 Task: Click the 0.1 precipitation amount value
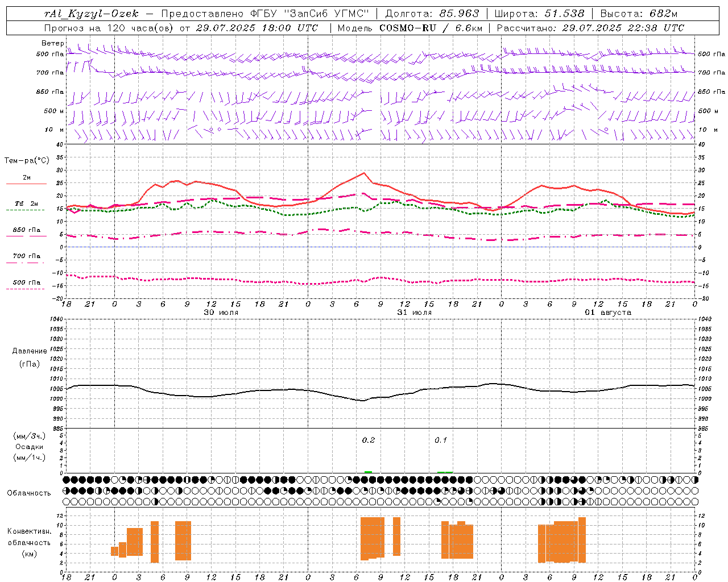pyautogui.click(x=441, y=440)
